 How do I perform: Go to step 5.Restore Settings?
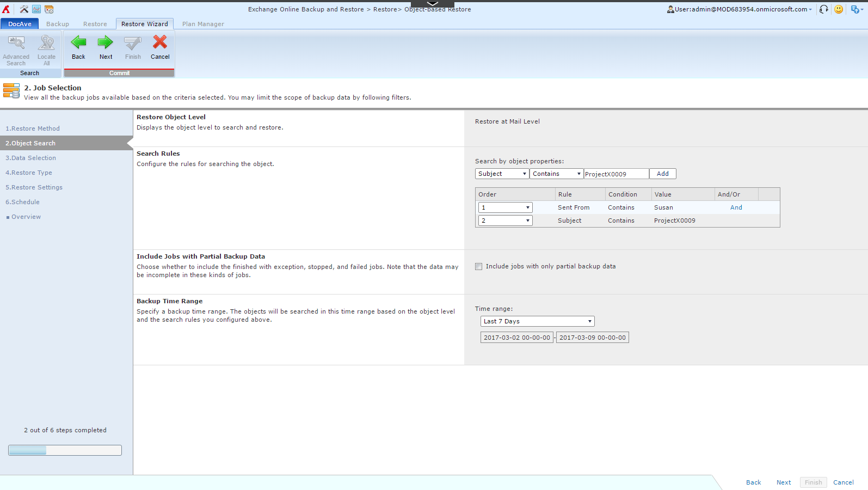[x=34, y=187]
